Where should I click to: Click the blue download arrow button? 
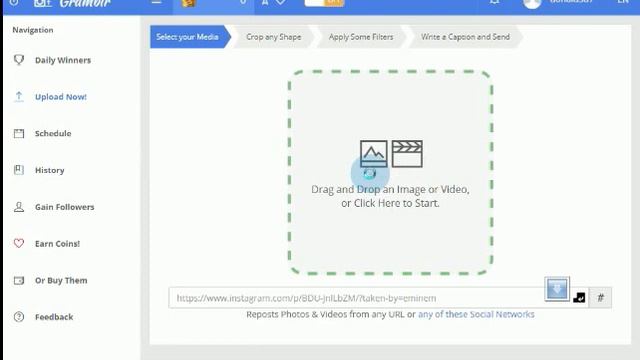coord(557,289)
